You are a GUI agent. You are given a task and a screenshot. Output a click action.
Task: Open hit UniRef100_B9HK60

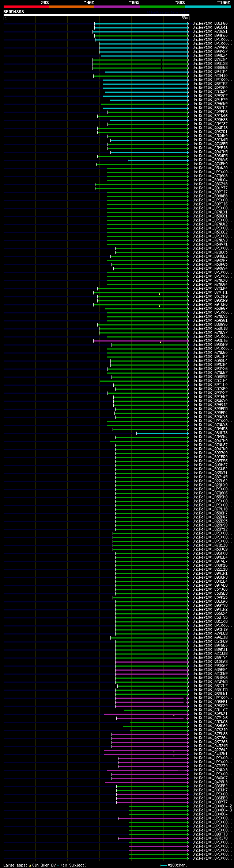[210, 35]
